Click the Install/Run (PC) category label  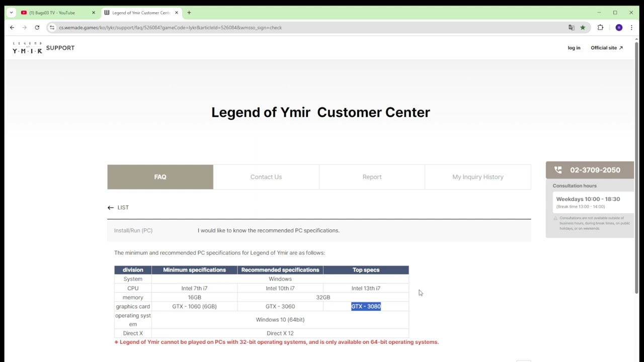(133, 230)
